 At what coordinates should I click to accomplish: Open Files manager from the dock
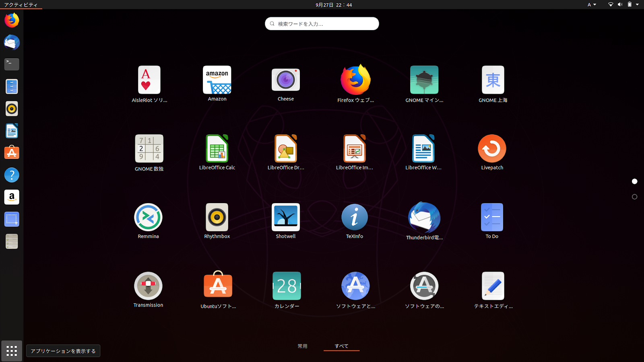pos(12,86)
